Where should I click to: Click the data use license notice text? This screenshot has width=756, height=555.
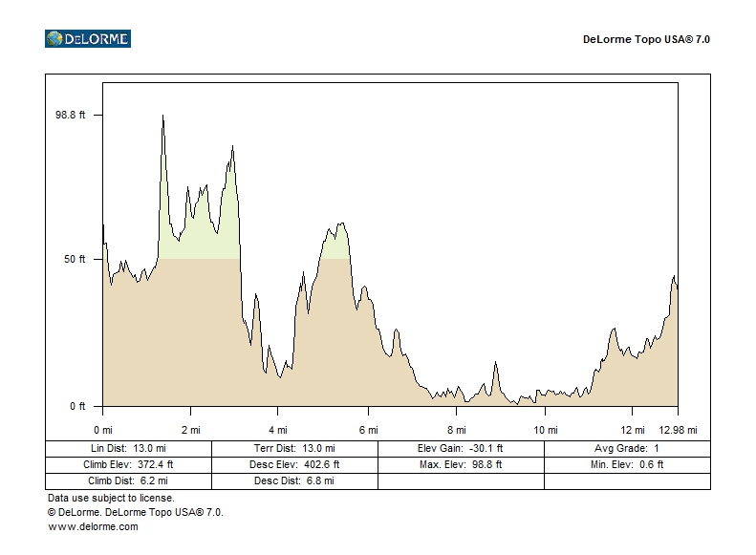[x=111, y=498]
